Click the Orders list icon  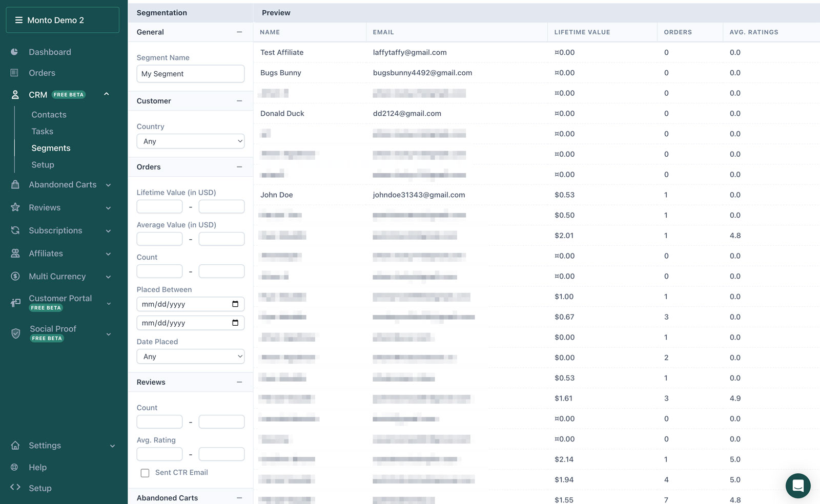pos(15,73)
